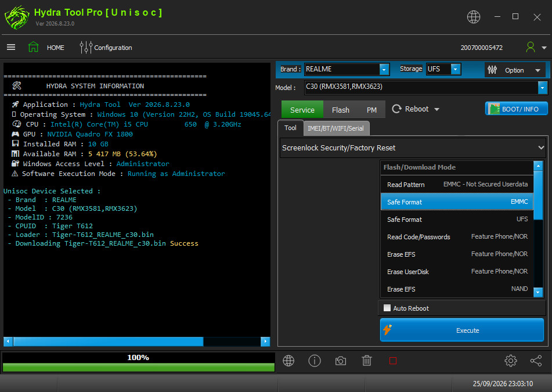The width and height of the screenshot is (552, 392).
Task: Open the IMEI/BT/WIFI/Serial tab
Action: 336,128
